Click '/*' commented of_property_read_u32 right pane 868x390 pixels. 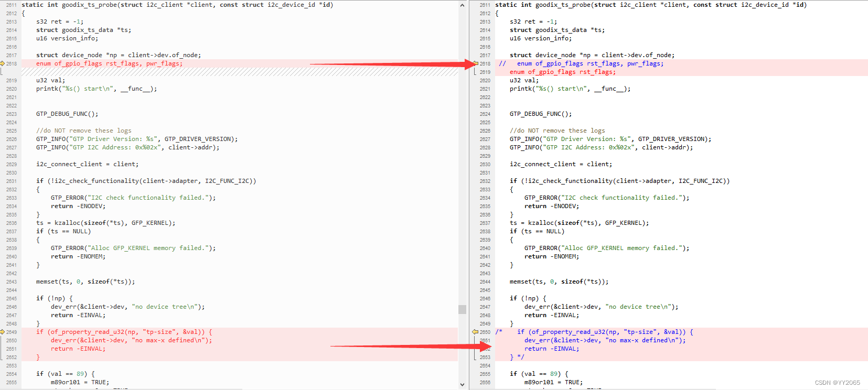point(594,332)
